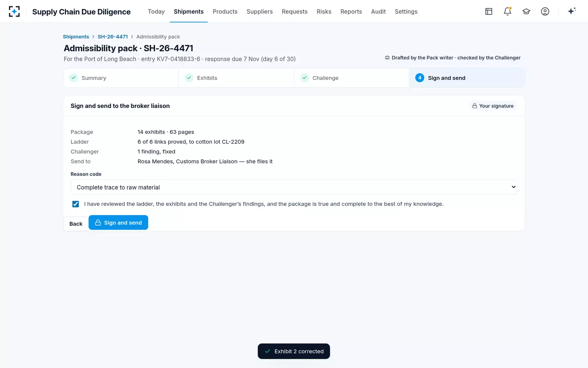Screen dimensions: 588x368
Task: Launch the AI assistant sparkle icon
Action: 572,11
